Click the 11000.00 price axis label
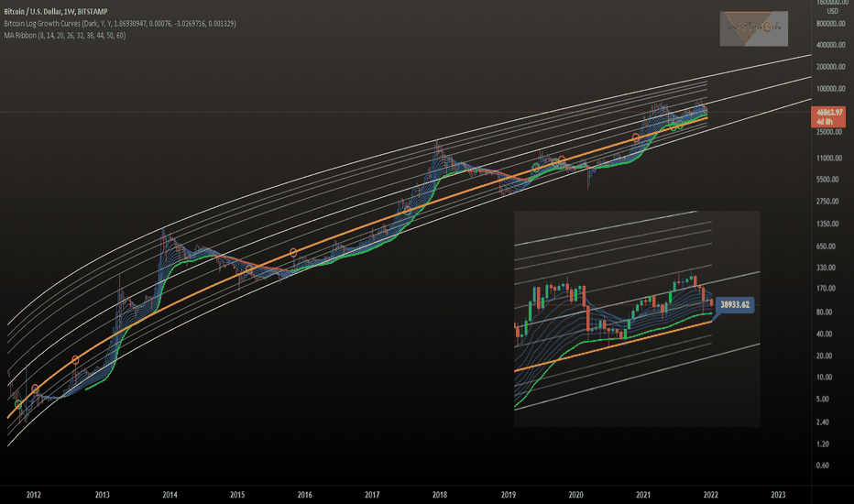 point(829,158)
